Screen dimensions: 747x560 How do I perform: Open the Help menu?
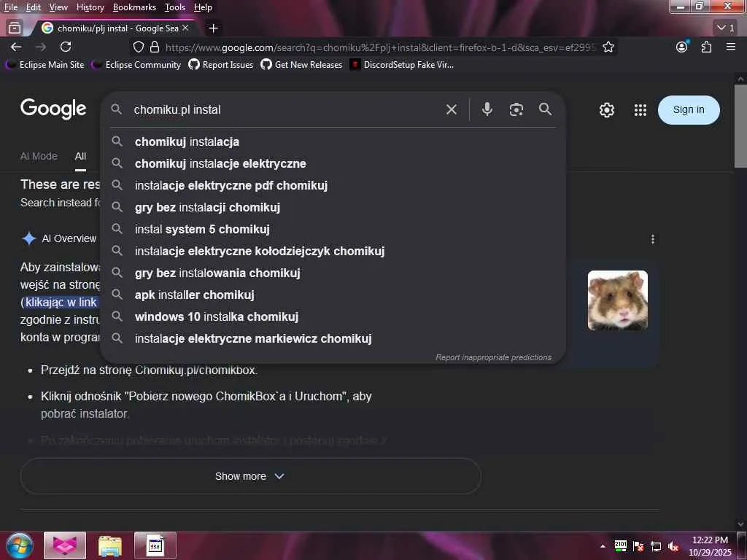203,7
